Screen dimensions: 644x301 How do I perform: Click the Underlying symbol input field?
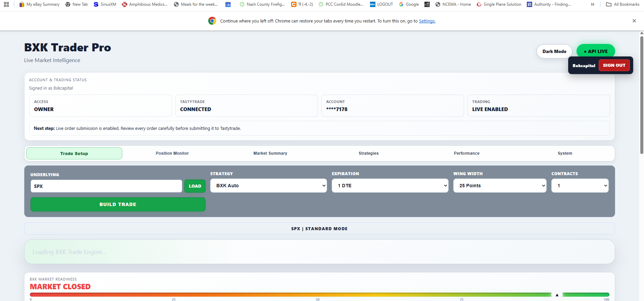[x=106, y=186]
